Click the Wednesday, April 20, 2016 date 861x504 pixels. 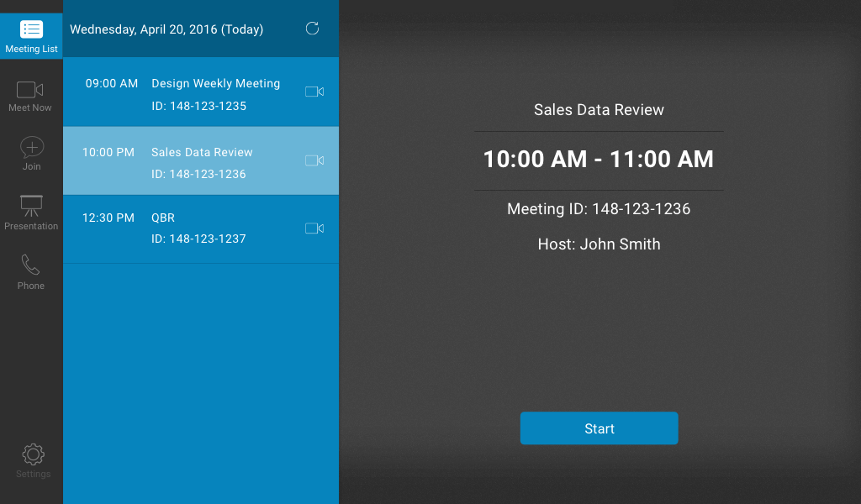pos(166,29)
